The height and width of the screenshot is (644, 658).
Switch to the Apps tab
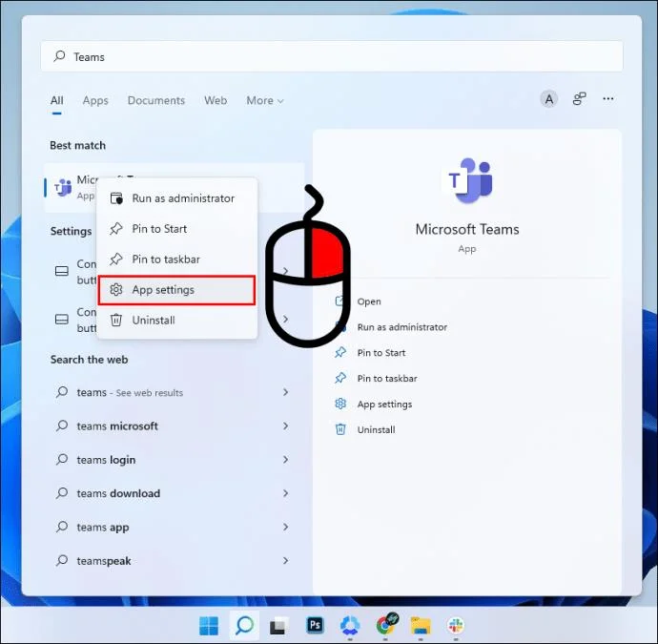tap(95, 100)
